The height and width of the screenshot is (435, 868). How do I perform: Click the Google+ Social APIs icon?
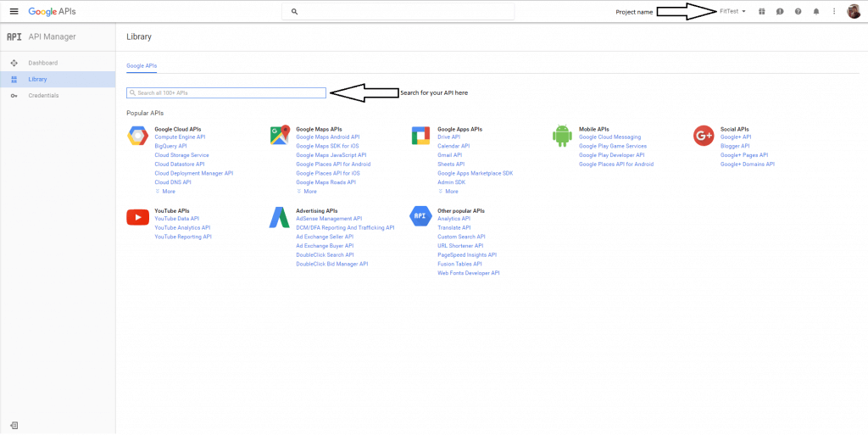tap(703, 136)
